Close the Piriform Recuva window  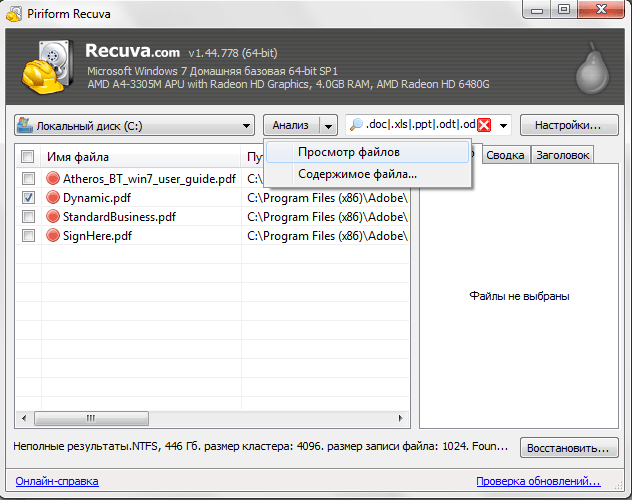pos(601,10)
